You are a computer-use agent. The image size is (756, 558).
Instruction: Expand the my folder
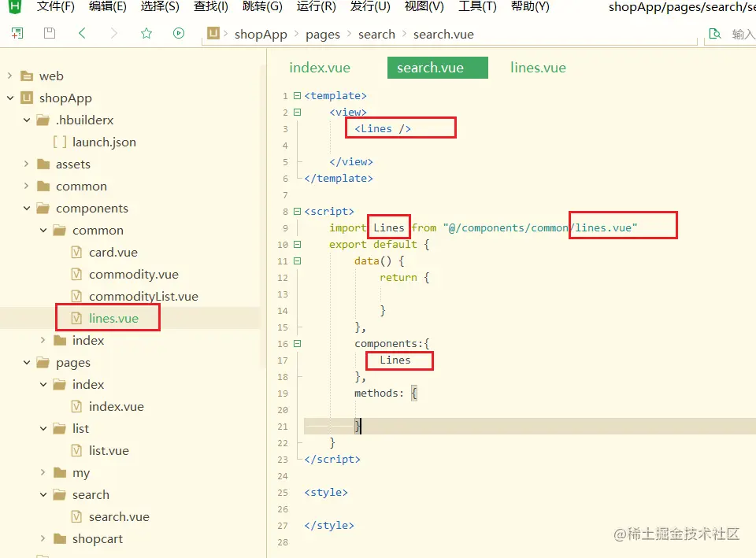(x=43, y=472)
